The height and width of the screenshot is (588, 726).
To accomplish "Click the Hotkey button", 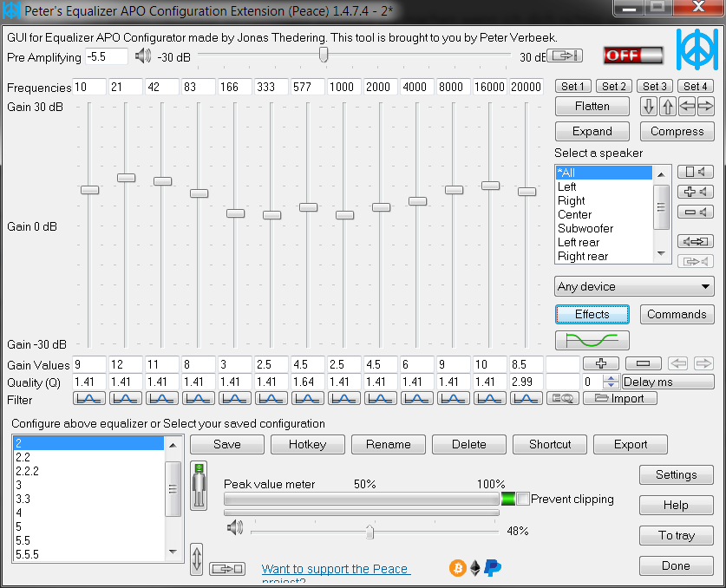I will (x=307, y=445).
